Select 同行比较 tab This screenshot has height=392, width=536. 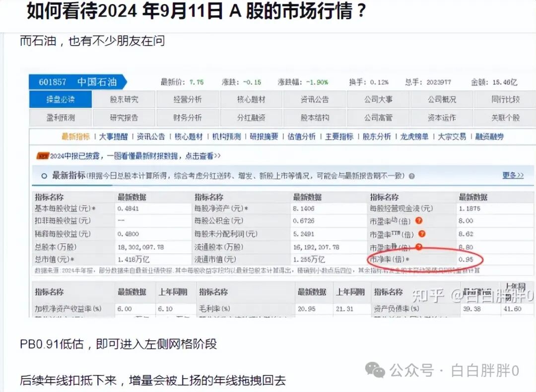pos(505,99)
